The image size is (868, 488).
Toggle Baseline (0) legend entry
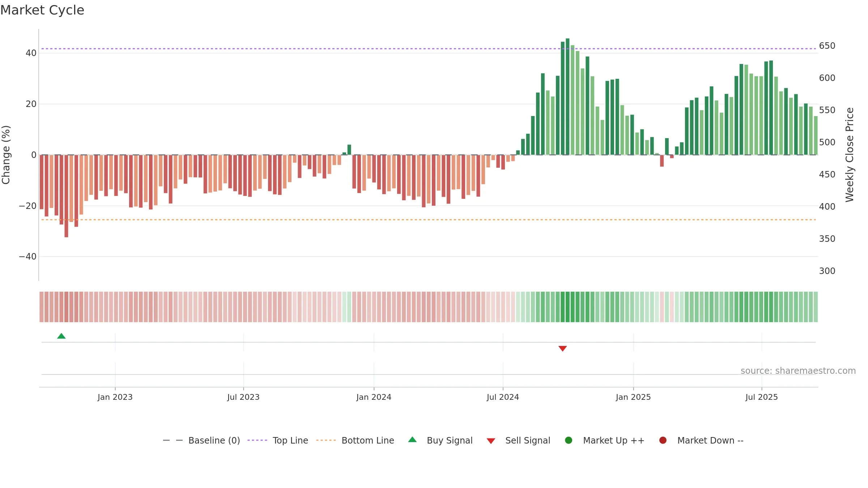(x=201, y=440)
